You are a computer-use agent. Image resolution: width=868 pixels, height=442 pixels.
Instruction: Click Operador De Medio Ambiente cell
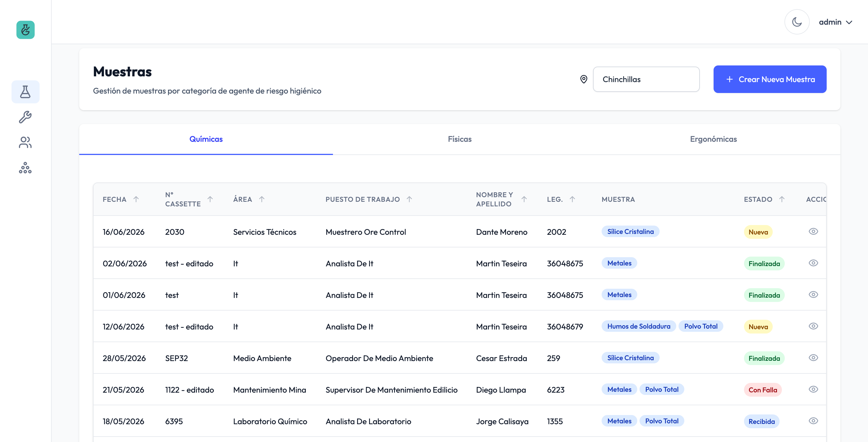379,358
